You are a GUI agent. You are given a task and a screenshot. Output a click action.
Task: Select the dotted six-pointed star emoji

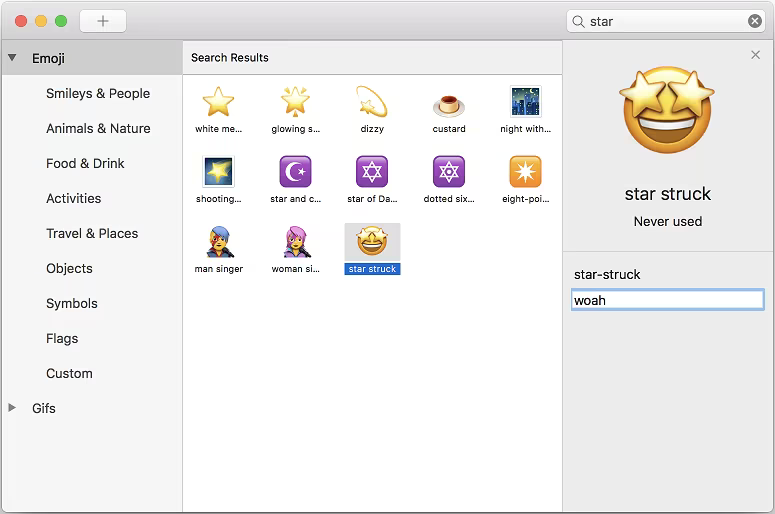tap(449, 171)
